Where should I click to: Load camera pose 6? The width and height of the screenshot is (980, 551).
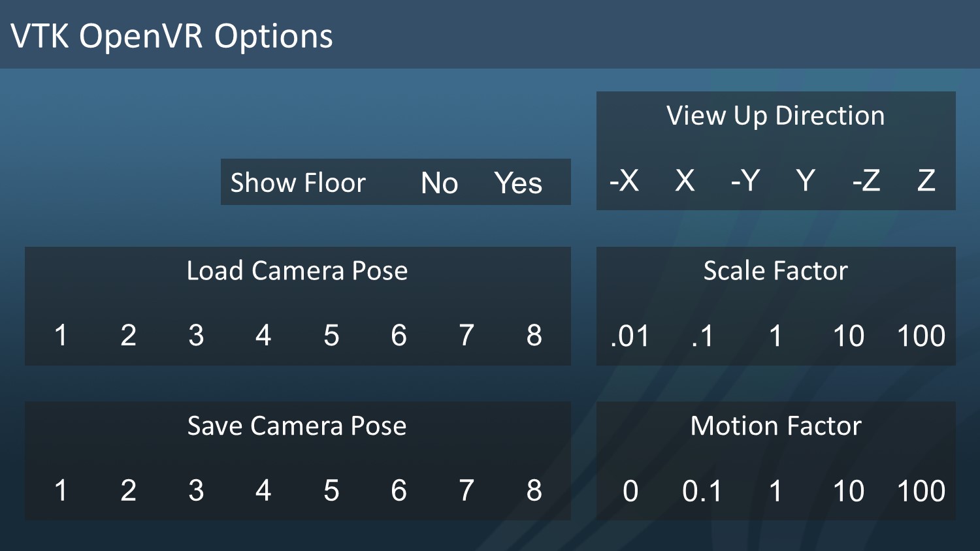399,336
